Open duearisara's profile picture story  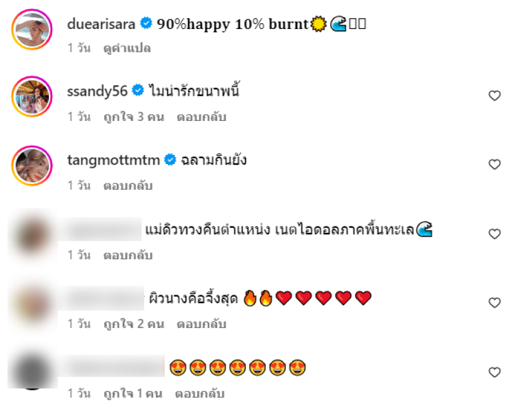32,29
